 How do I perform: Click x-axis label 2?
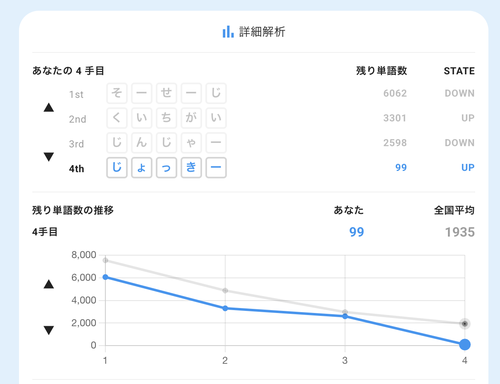[225, 360]
